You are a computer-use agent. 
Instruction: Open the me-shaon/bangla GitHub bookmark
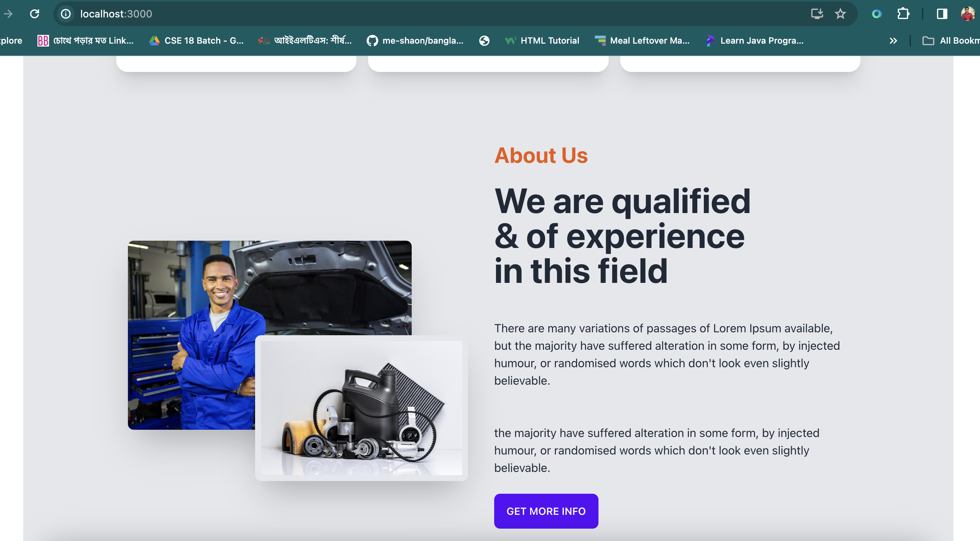point(415,41)
